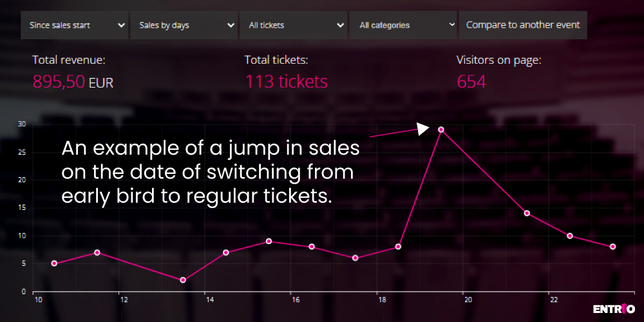Open the 'All tickets' filter dropdown
The height and width of the screenshot is (322, 644).
[x=293, y=25]
